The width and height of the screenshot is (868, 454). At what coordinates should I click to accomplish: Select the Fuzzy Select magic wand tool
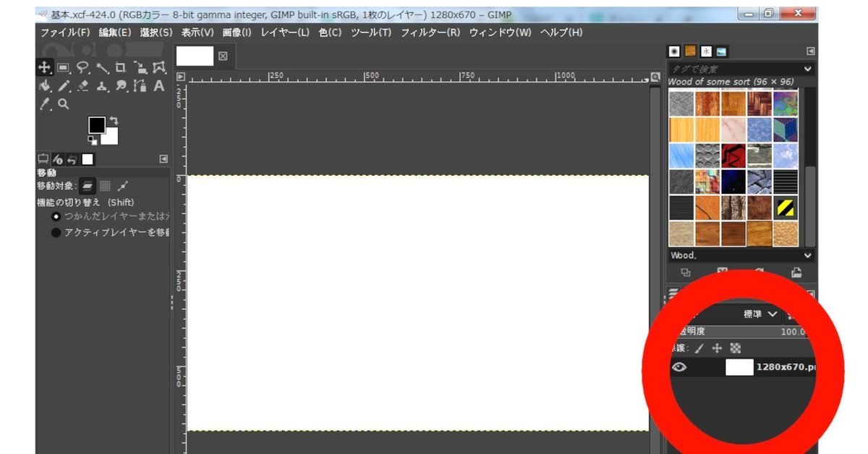click(x=102, y=67)
